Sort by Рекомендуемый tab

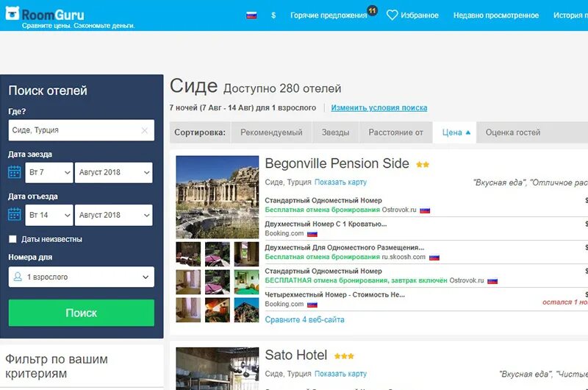pos(271,132)
